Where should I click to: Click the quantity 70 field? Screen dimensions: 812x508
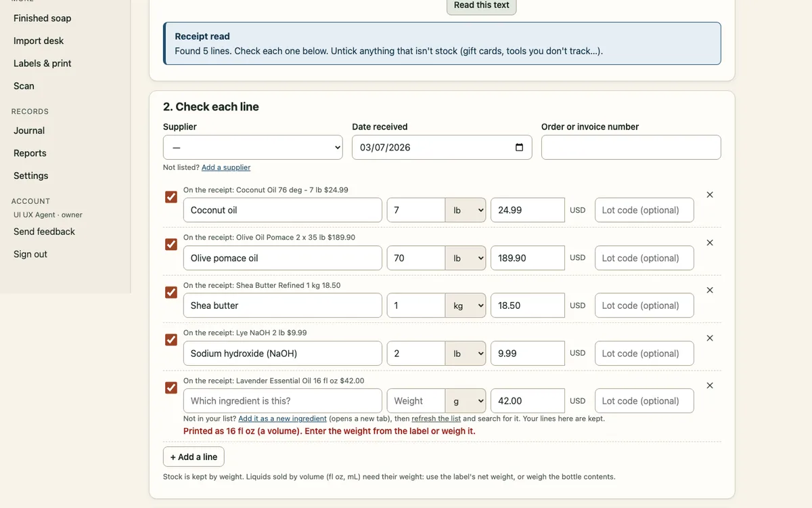[416, 258]
